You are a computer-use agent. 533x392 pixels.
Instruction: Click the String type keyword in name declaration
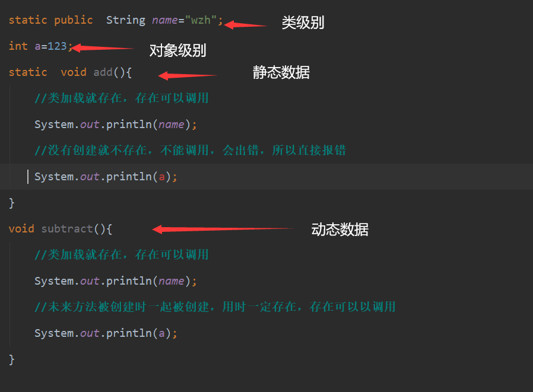pos(126,20)
